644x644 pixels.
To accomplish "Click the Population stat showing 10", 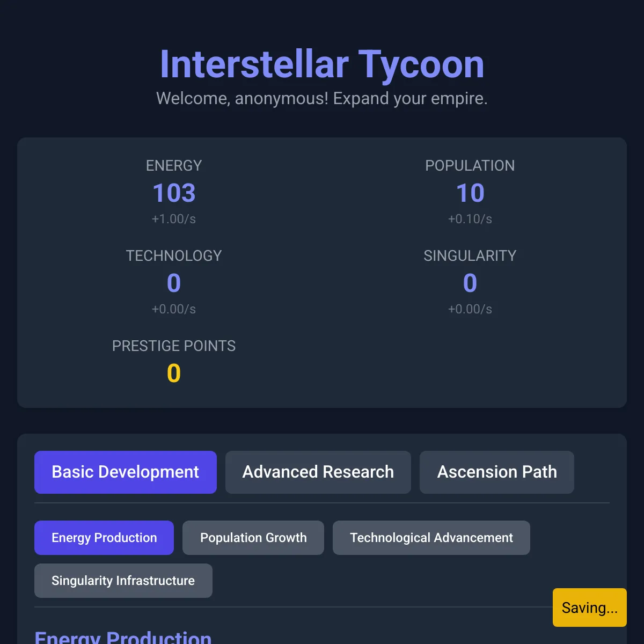I will (470, 193).
